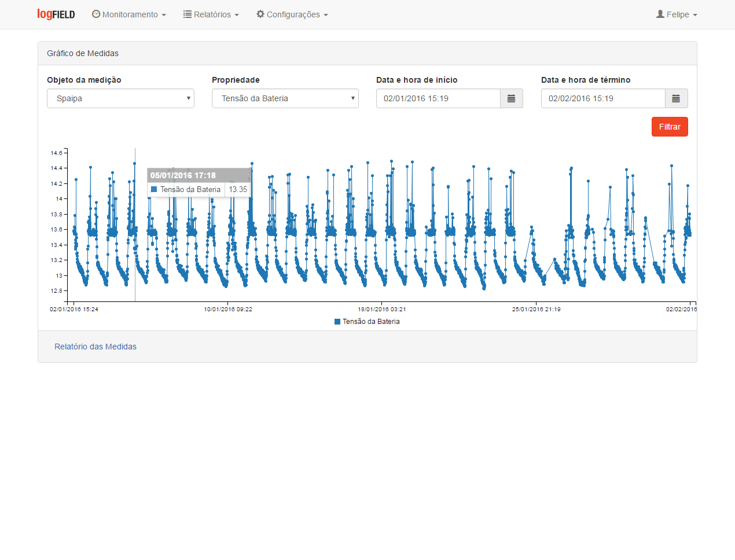The image size is (735, 560).
Task: Open calendar picker for start date
Action: click(x=511, y=98)
